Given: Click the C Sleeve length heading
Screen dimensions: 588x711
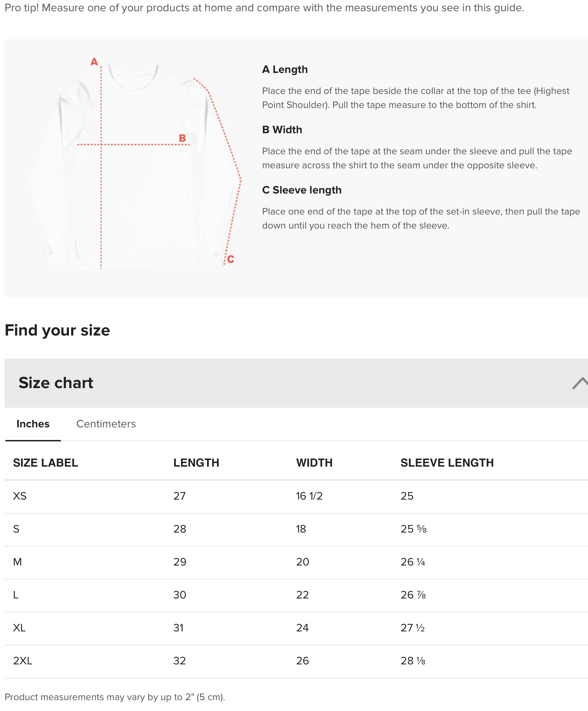Looking at the screenshot, I should click(302, 190).
